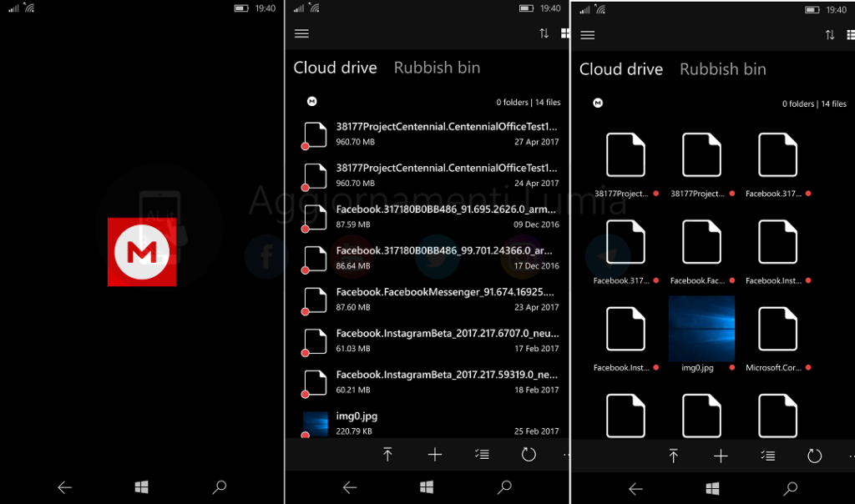The width and height of the screenshot is (855, 504).
Task: Open the 38177ProjectCentennial file dated 27 Apr 2017
Action: click(x=431, y=134)
